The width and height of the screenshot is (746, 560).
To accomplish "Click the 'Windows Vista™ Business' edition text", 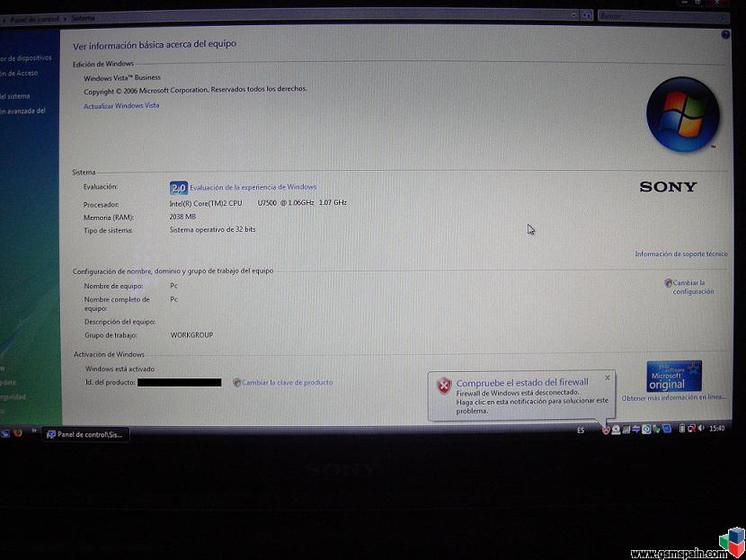I will point(122,77).
